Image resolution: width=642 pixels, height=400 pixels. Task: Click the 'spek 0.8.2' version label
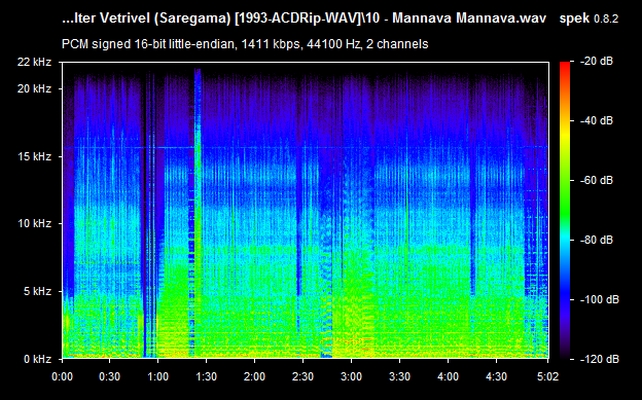click(x=589, y=18)
